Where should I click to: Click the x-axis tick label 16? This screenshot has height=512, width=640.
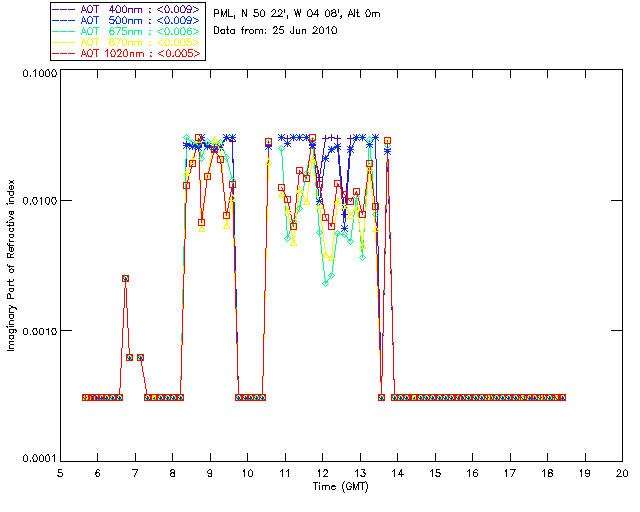tap(473, 474)
